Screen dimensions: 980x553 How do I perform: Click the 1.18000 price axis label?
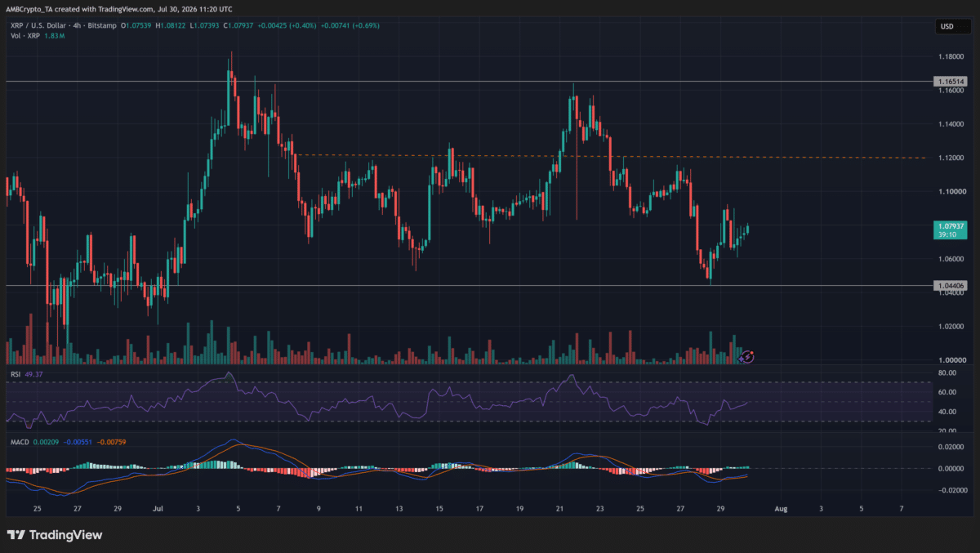click(951, 56)
